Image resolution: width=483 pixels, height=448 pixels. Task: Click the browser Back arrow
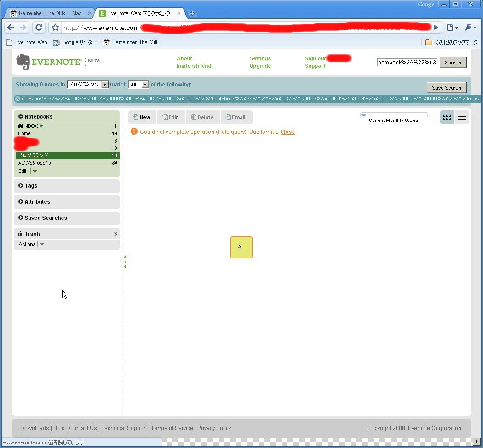tap(11, 28)
